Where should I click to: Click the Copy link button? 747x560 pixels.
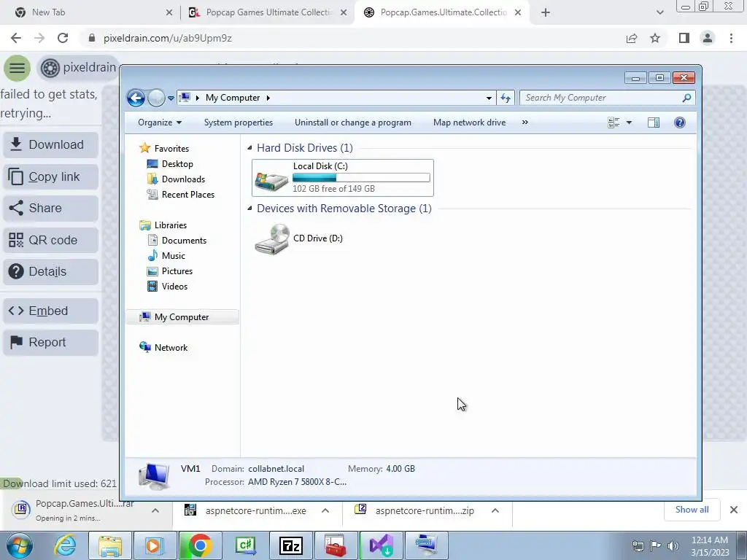tap(50, 176)
